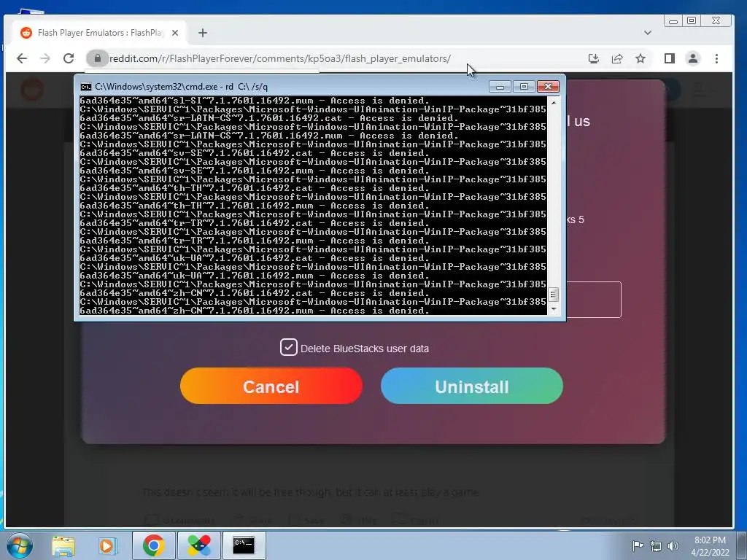Share this page via the share icon
Viewport: 747px width, 560px height.
tap(617, 58)
